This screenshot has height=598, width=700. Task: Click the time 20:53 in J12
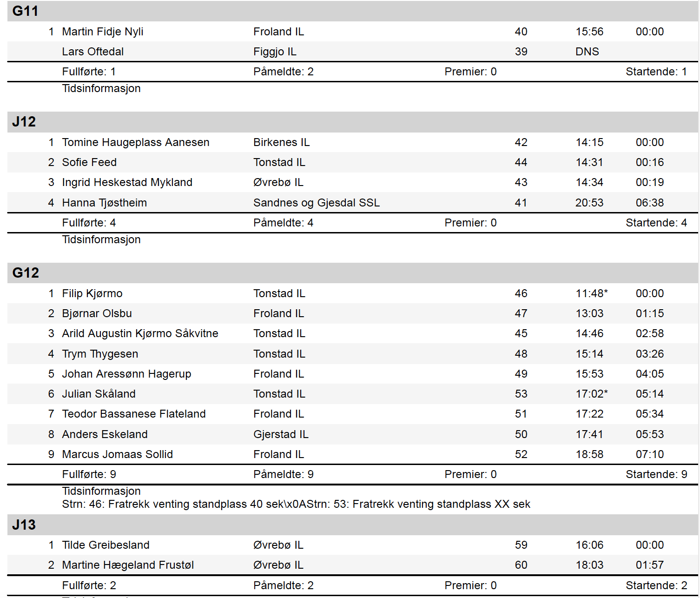589,203
